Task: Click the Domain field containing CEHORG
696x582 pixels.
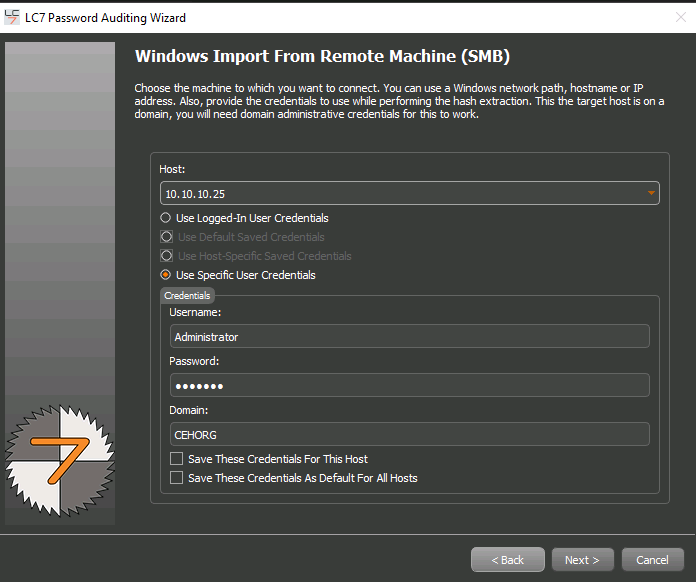Action: pos(409,433)
